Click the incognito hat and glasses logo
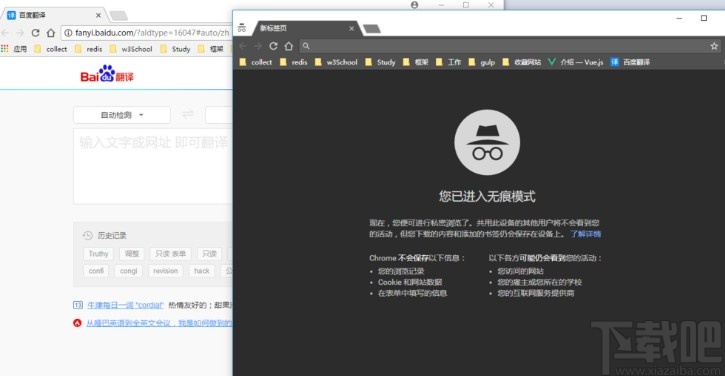The width and height of the screenshot is (725, 376). 487,142
